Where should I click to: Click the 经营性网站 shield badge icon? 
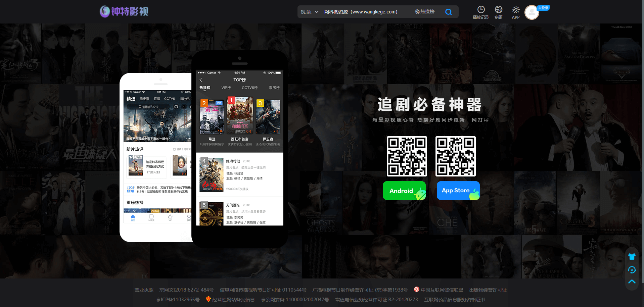(208, 299)
